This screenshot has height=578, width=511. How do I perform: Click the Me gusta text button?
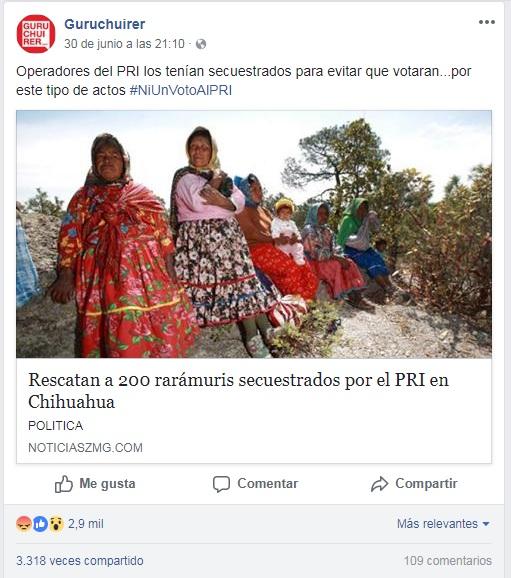click(x=107, y=484)
